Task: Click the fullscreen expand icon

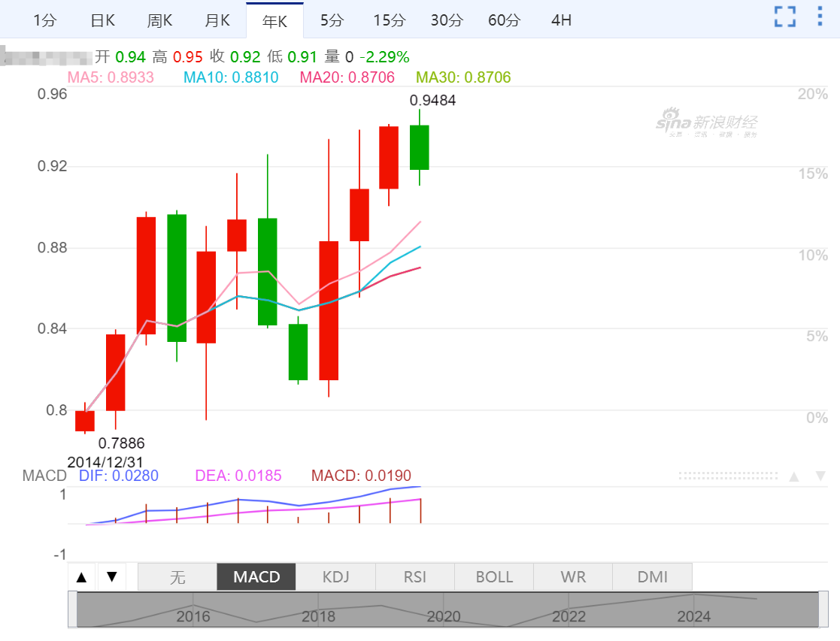Action: pyautogui.click(x=785, y=17)
